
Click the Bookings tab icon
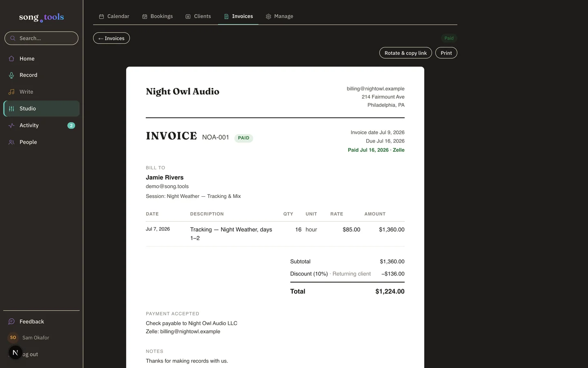pos(145,16)
